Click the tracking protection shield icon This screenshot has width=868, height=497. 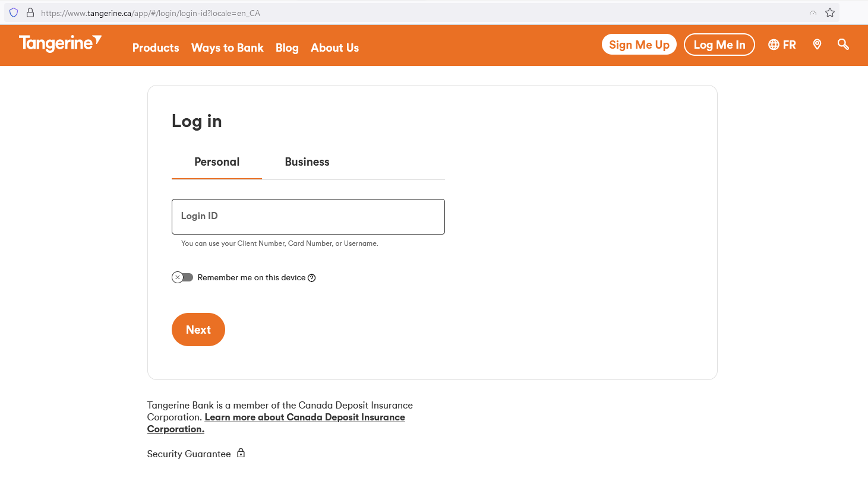pyautogui.click(x=13, y=12)
